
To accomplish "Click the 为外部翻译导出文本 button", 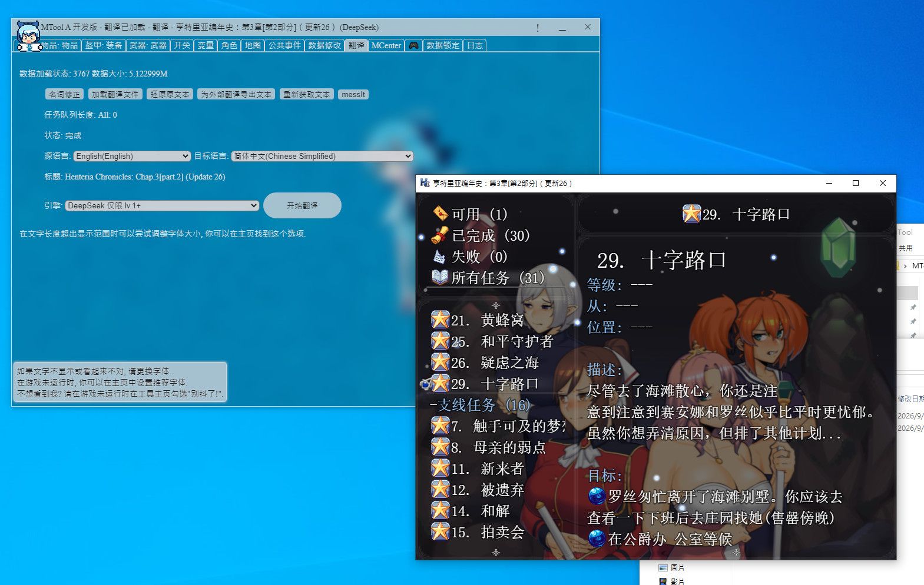I will pos(236,94).
